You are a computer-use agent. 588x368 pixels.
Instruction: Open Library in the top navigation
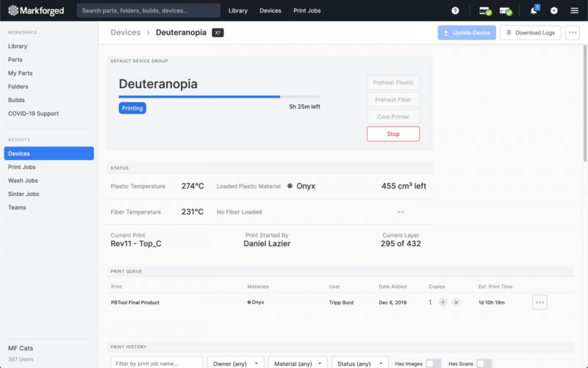pos(237,11)
